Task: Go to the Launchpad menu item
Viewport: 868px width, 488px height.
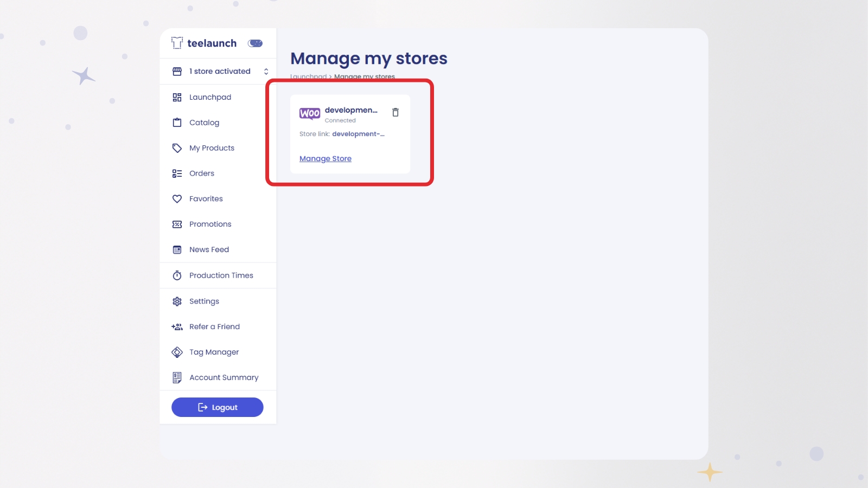Action: [x=210, y=97]
